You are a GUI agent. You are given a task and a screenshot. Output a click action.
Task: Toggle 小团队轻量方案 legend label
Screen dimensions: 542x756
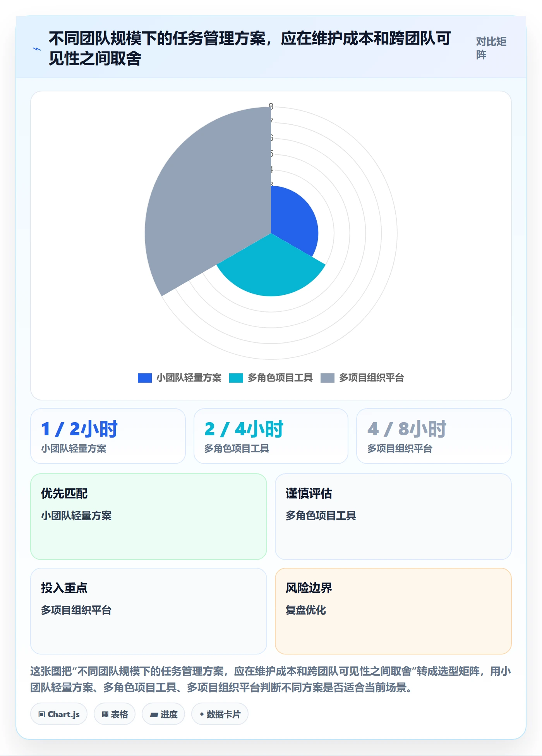189,378
